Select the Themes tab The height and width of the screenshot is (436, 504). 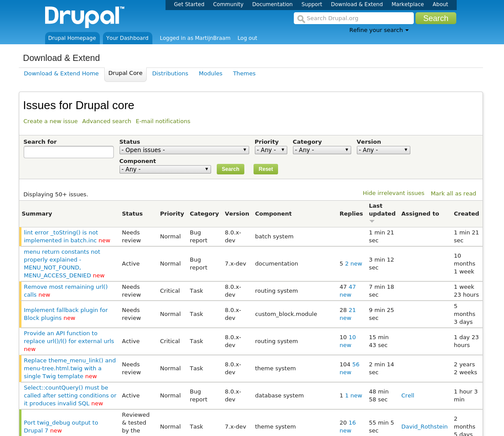pos(244,74)
